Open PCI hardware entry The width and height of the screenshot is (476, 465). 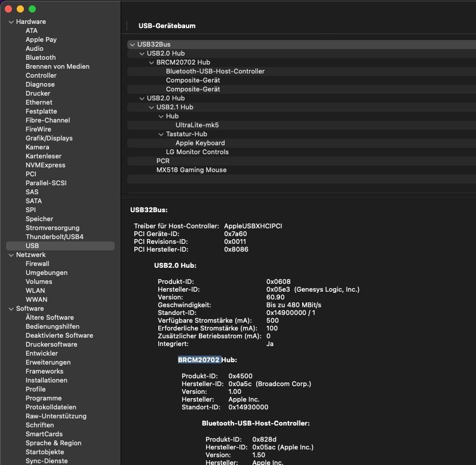coord(31,174)
